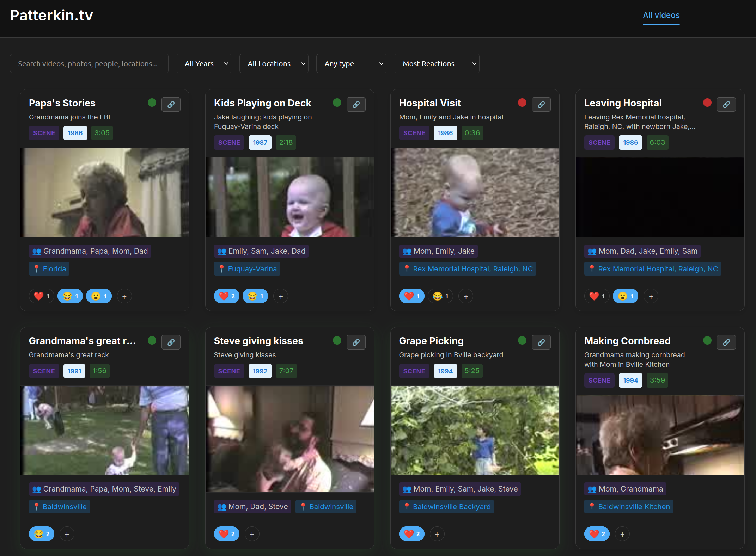Click the location pin tag for Fuquay-Varina

(x=247, y=268)
